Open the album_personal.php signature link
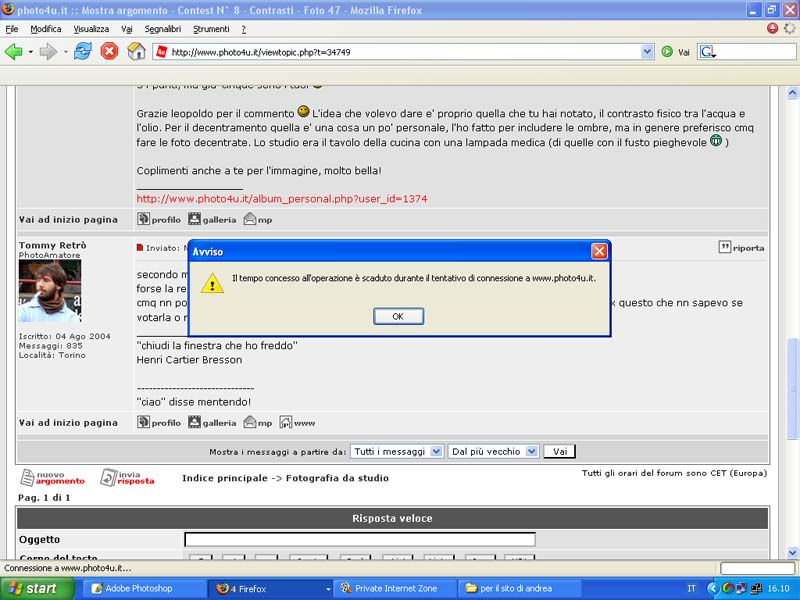 click(x=282, y=199)
